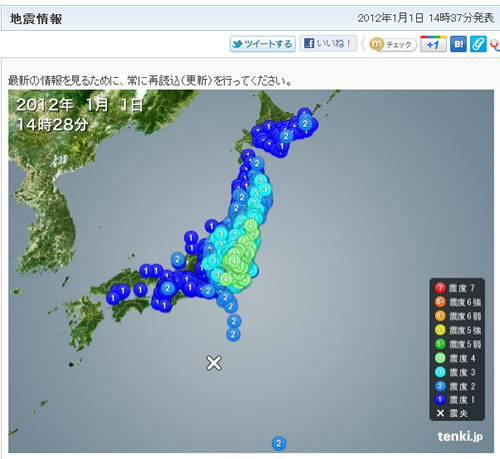Click the tenki.jp logo on map
Viewport: 500px width, 459px height.
(x=460, y=436)
